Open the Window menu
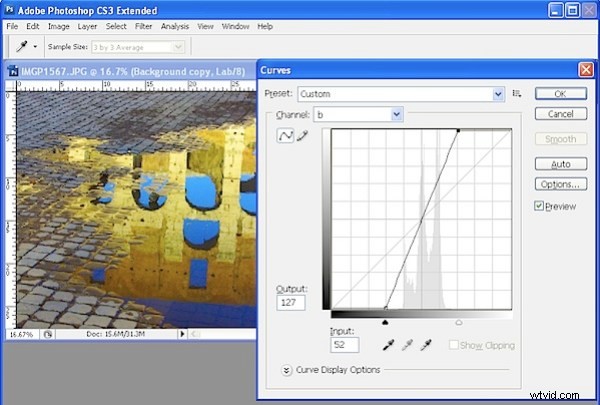Screen dimensions: 600x405 coord(235,26)
